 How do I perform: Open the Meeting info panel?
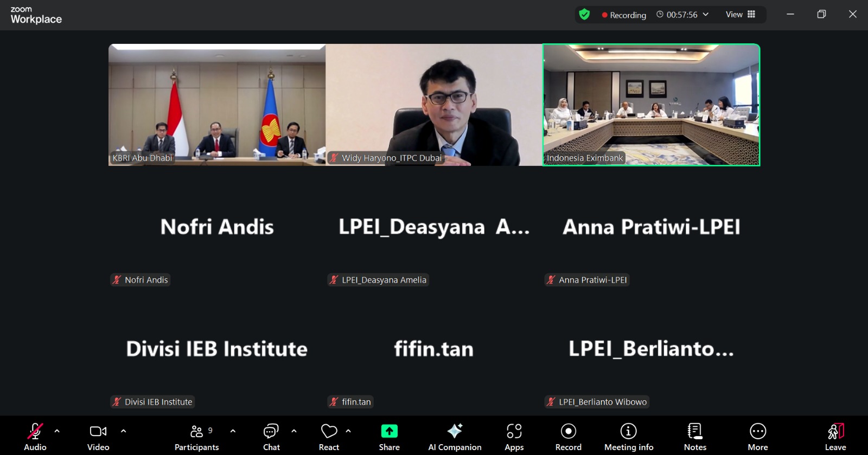pos(628,437)
